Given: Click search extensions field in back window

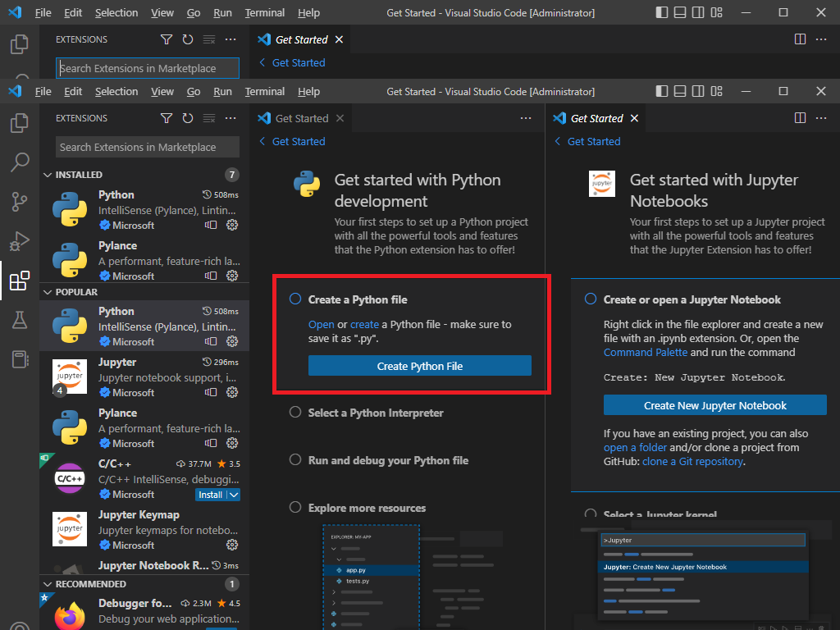Looking at the screenshot, I should tap(148, 68).
